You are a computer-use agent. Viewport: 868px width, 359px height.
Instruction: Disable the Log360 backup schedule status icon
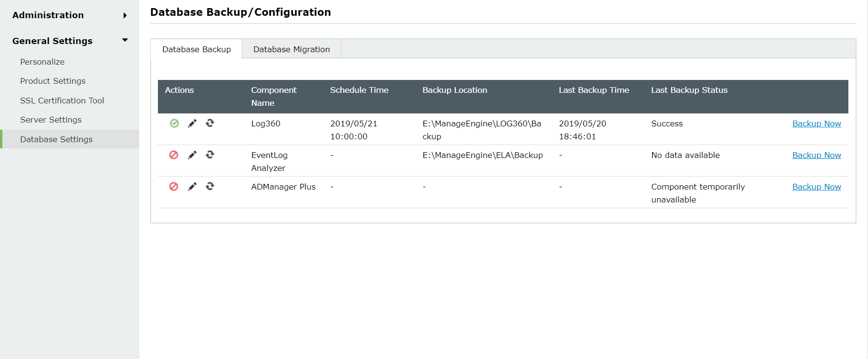pyautogui.click(x=174, y=123)
